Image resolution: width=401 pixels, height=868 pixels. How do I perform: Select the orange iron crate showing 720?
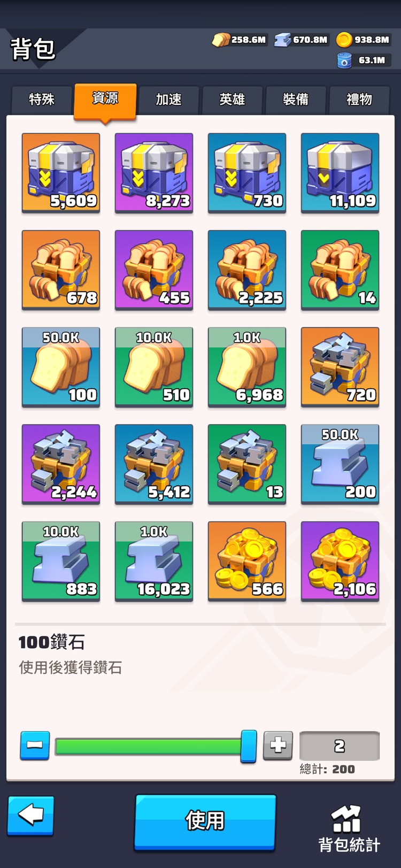coord(340,367)
